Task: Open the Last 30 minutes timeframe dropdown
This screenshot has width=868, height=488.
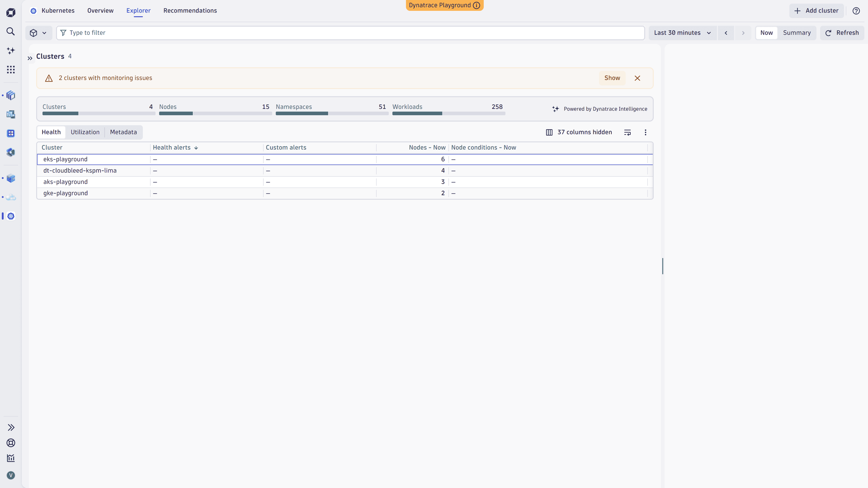Action: [x=683, y=33]
